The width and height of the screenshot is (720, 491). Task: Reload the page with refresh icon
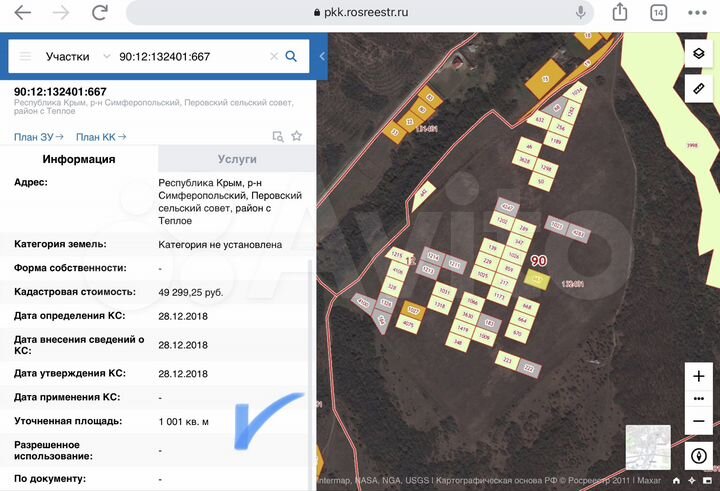[x=100, y=12]
